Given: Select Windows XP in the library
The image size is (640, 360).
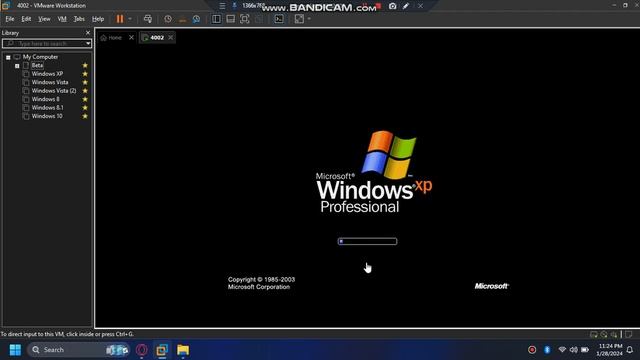Looking at the screenshot, I should [x=47, y=74].
